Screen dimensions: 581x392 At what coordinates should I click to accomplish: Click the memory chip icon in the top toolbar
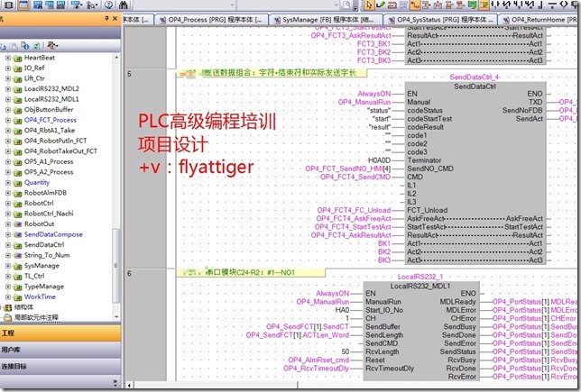9,5
